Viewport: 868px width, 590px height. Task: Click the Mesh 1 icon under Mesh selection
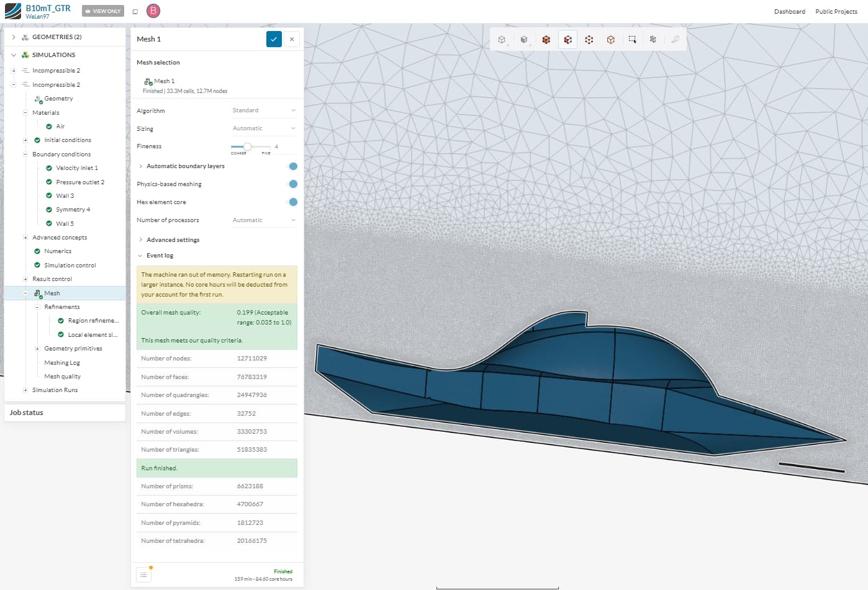tap(148, 80)
